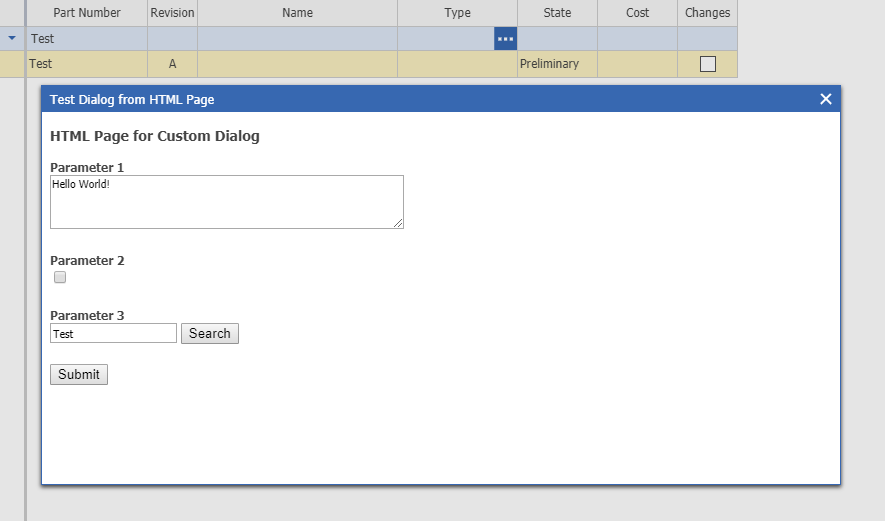
Task: Click the dialog title 'Test Dialog from HTML Page'
Action: point(132,100)
